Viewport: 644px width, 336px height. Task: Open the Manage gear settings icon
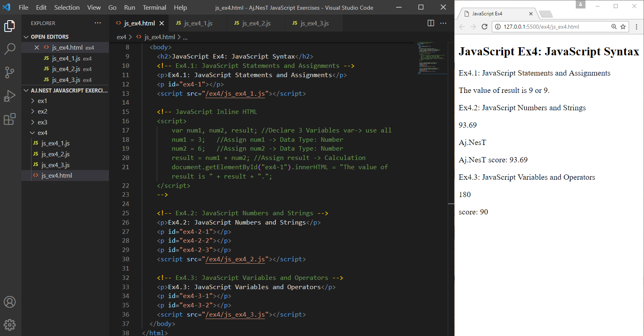(10, 325)
